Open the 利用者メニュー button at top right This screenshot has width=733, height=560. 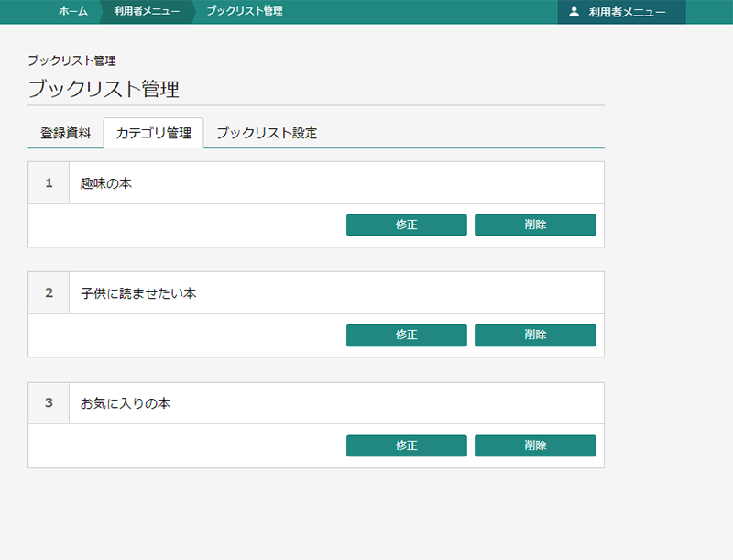pyautogui.click(x=622, y=12)
